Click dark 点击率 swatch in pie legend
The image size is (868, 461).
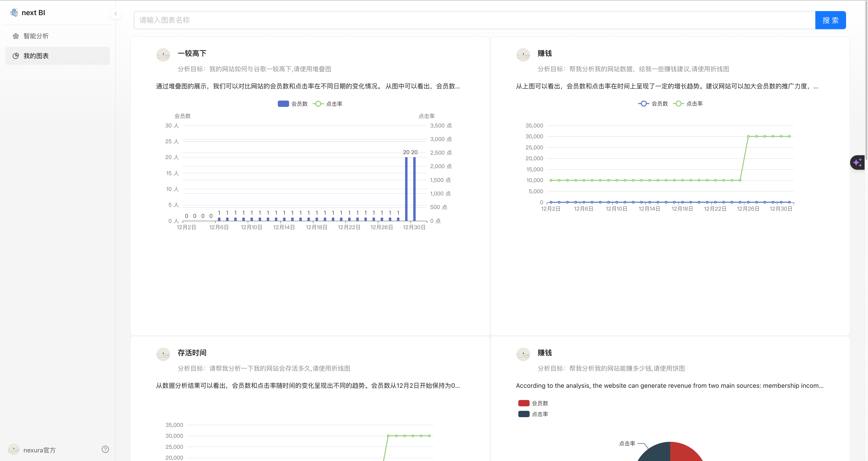524,414
